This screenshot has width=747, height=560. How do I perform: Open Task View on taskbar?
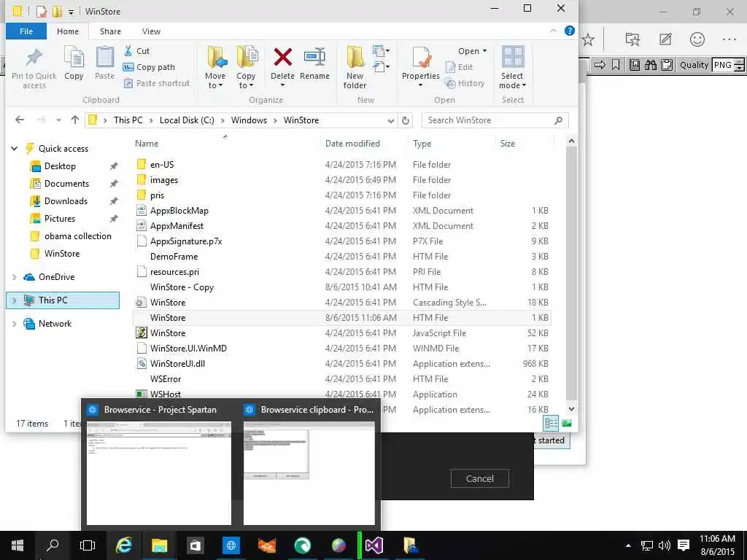pos(88,545)
